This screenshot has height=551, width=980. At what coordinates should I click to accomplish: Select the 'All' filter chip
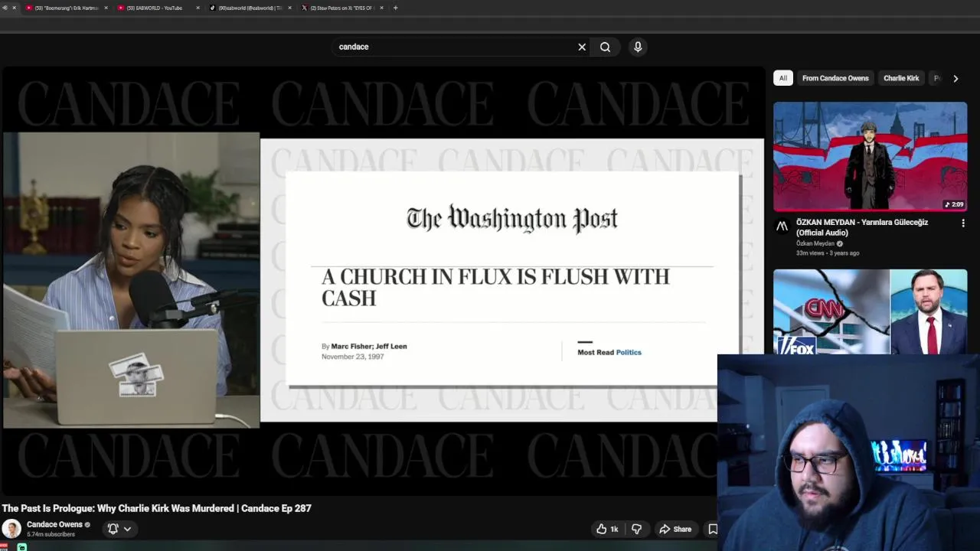pyautogui.click(x=782, y=78)
